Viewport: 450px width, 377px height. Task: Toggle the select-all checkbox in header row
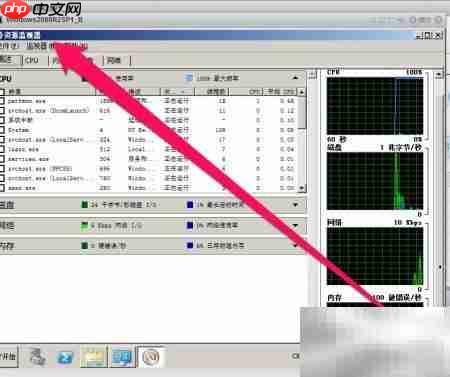tap(2, 91)
